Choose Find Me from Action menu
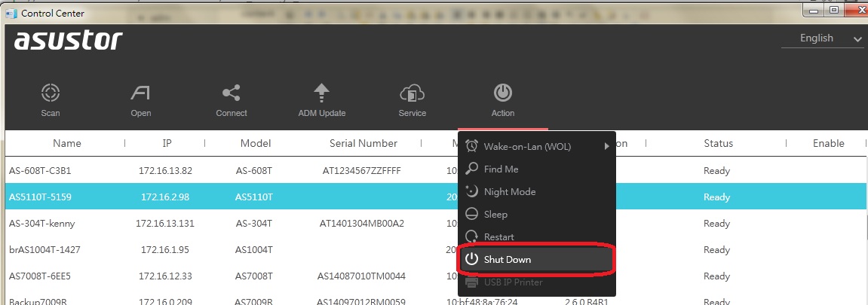Image resolution: width=868 pixels, height=305 pixels. point(536,169)
